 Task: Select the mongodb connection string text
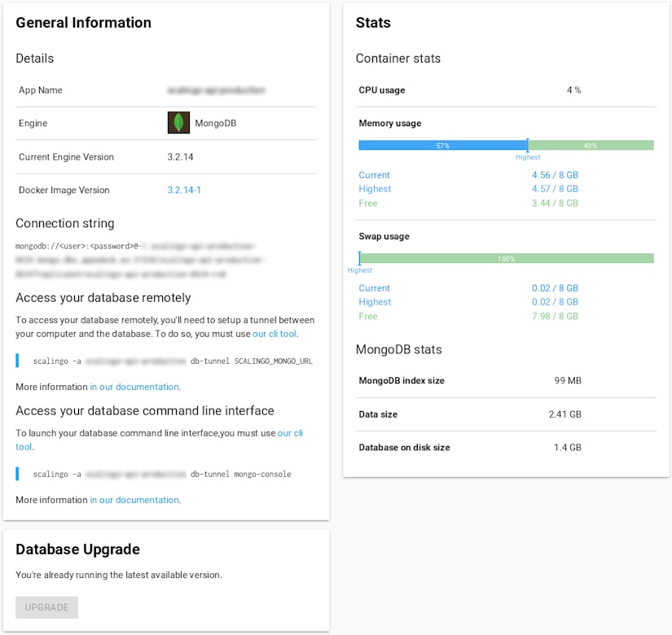pyautogui.click(x=138, y=260)
